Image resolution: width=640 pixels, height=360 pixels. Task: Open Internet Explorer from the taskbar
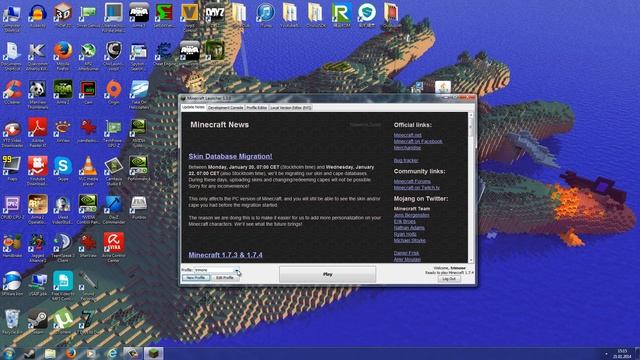[112, 353]
